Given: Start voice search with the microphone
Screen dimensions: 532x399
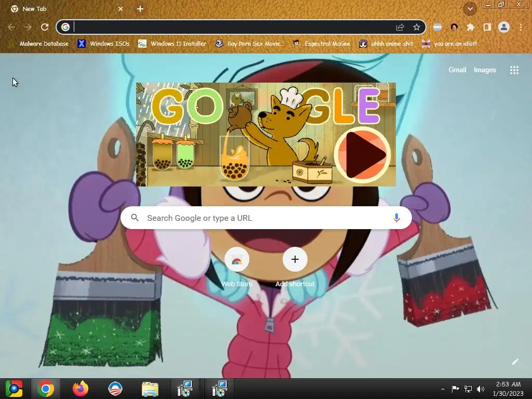Looking at the screenshot, I should 396,218.
